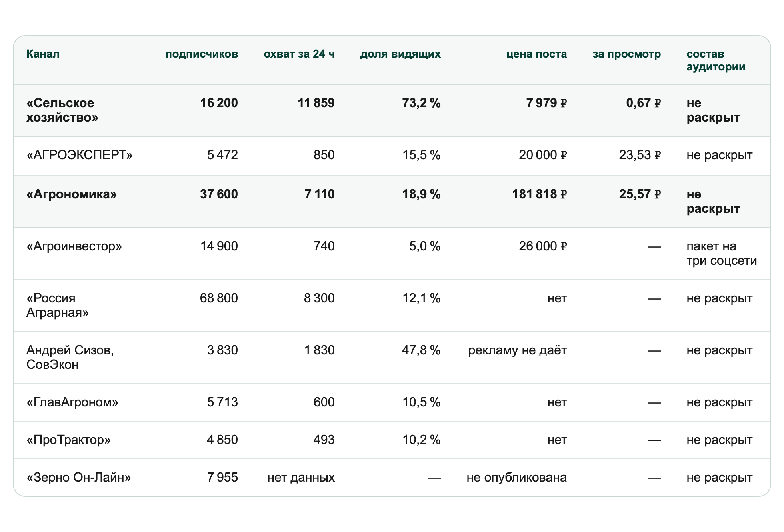The image size is (784, 532).
Task: Select subscriber count 3 830
Action: 222,350
